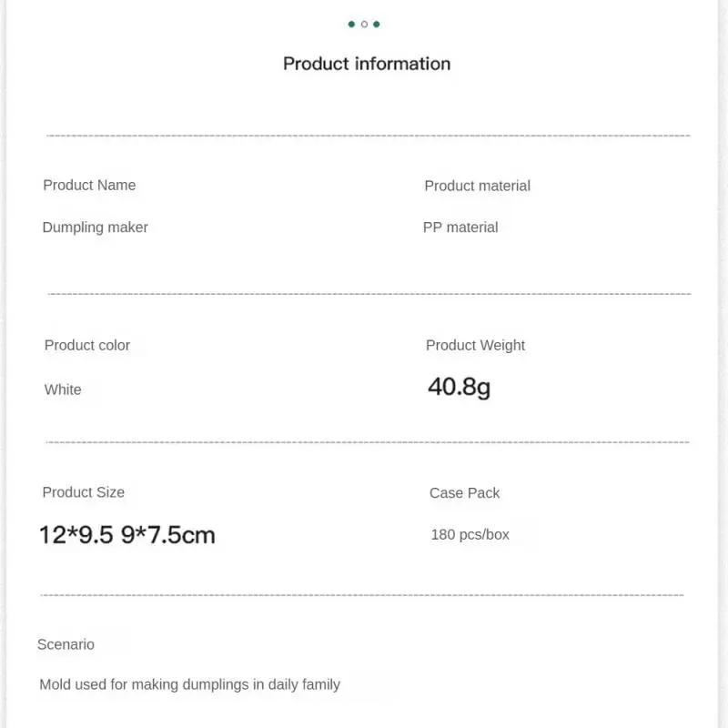This screenshot has width=728, height=728.
Task: Click the dashed divider directly above Scenario
Action: coord(362,595)
